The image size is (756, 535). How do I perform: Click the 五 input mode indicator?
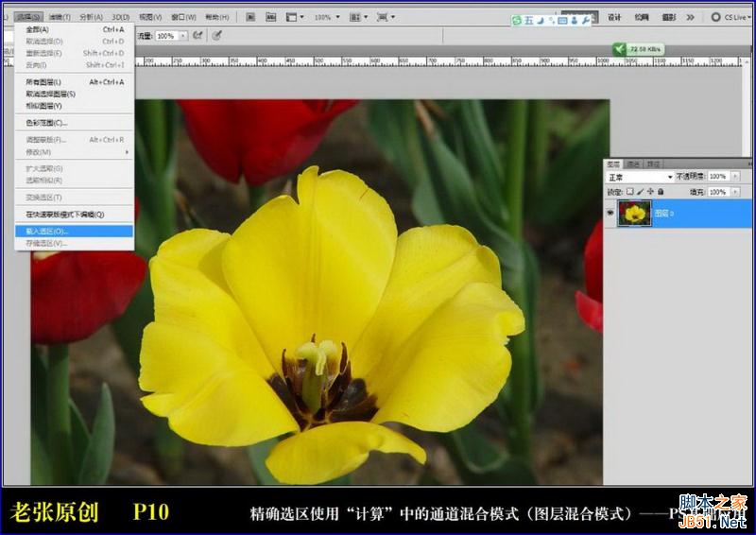[x=529, y=20]
